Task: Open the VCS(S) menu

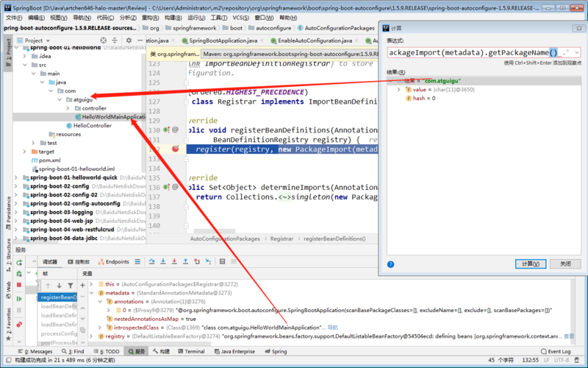Action: click(x=240, y=18)
